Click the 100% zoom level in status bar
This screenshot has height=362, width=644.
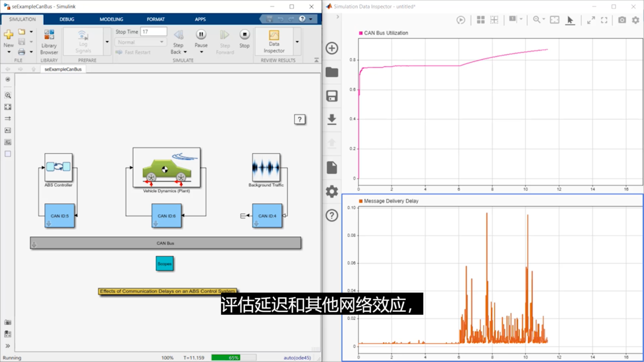pos(167,358)
